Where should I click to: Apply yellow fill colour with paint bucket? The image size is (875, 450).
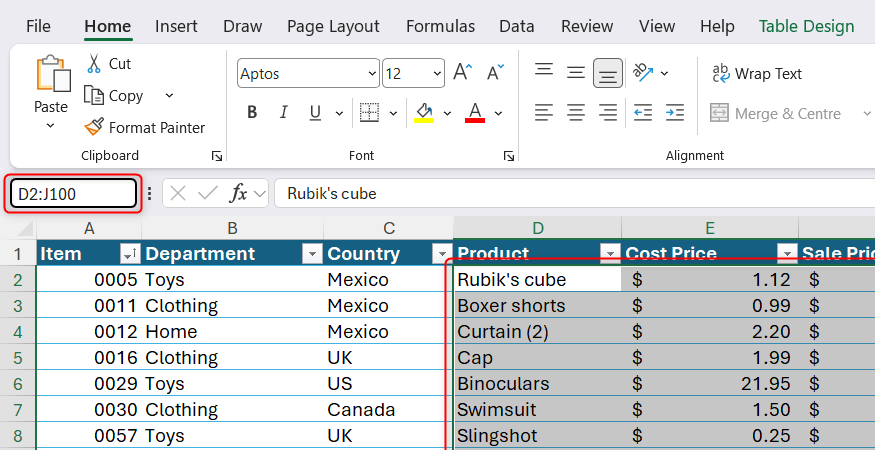[425, 113]
